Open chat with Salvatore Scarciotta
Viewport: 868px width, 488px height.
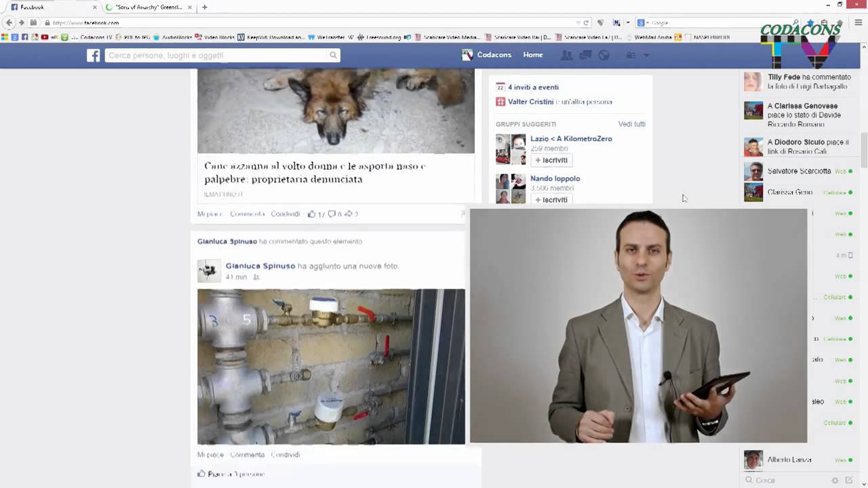coord(798,171)
